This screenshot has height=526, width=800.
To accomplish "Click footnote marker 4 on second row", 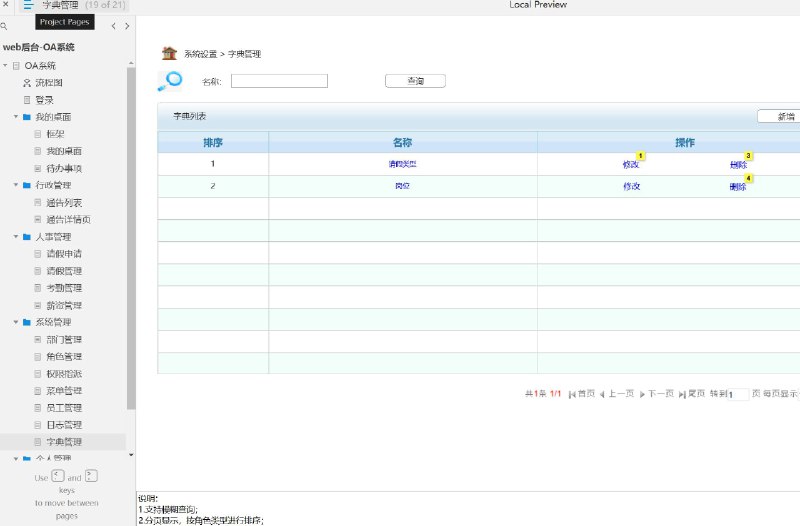I will 748,178.
